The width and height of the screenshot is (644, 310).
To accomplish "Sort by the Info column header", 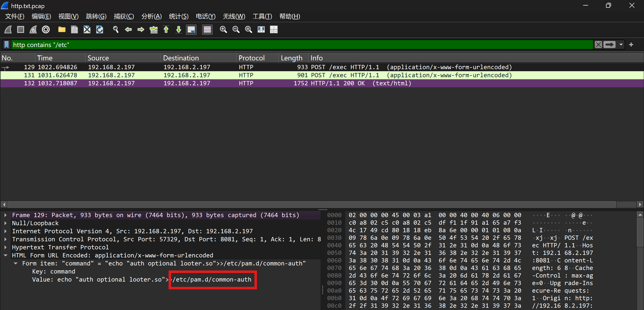I will point(476,58).
